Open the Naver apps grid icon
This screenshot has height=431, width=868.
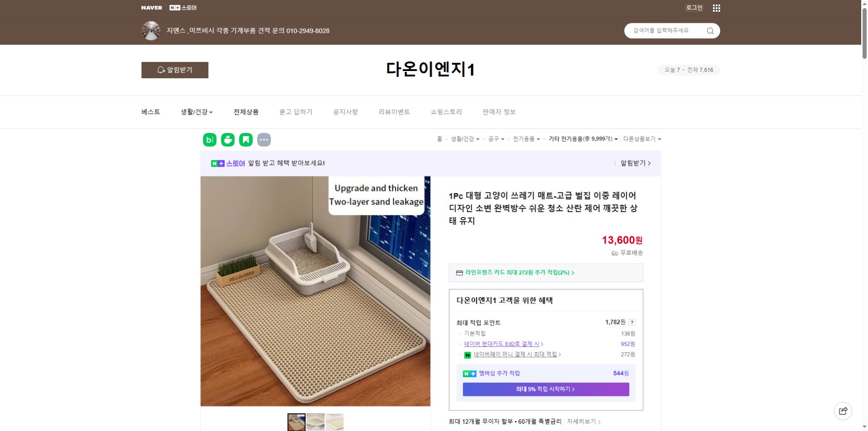pos(717,8)
